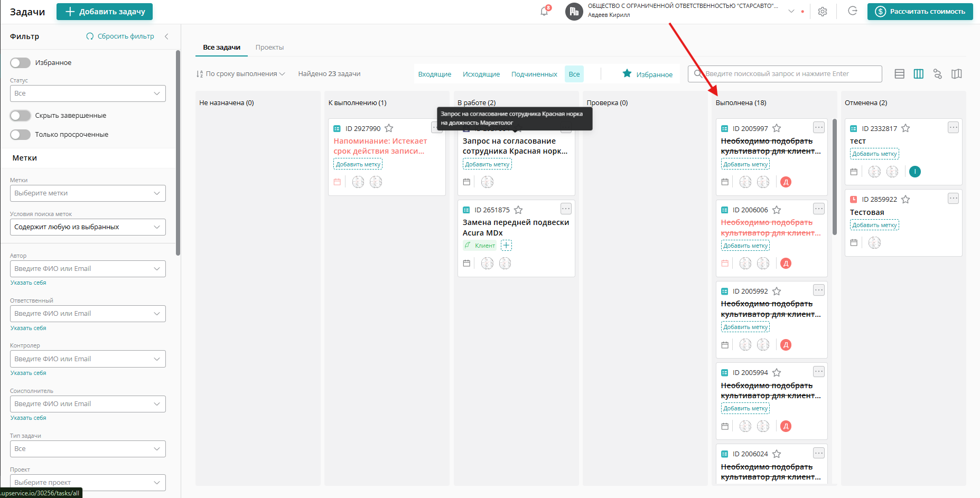
Task: Enable the Только просроченные switch
Action: 20,135
